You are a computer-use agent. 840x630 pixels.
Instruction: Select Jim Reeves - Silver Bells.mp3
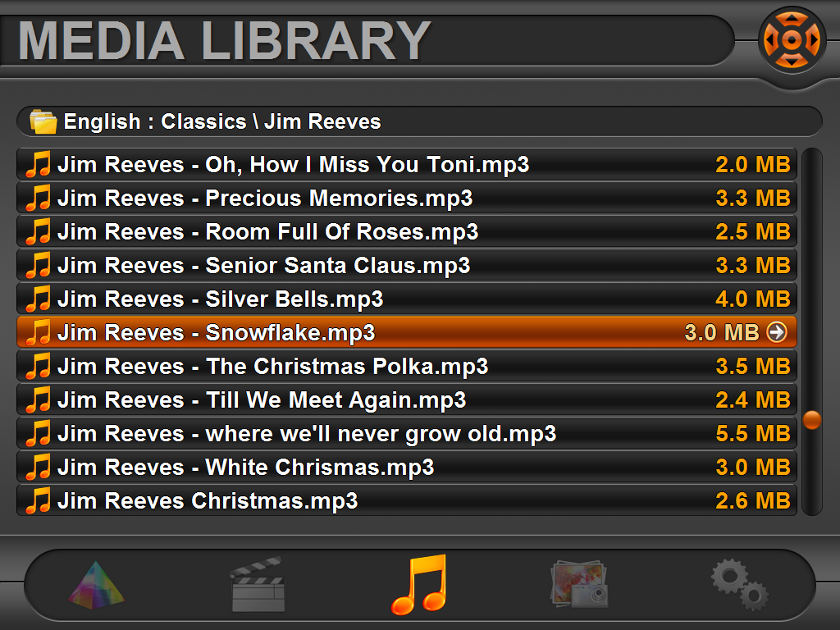[407, 299]
